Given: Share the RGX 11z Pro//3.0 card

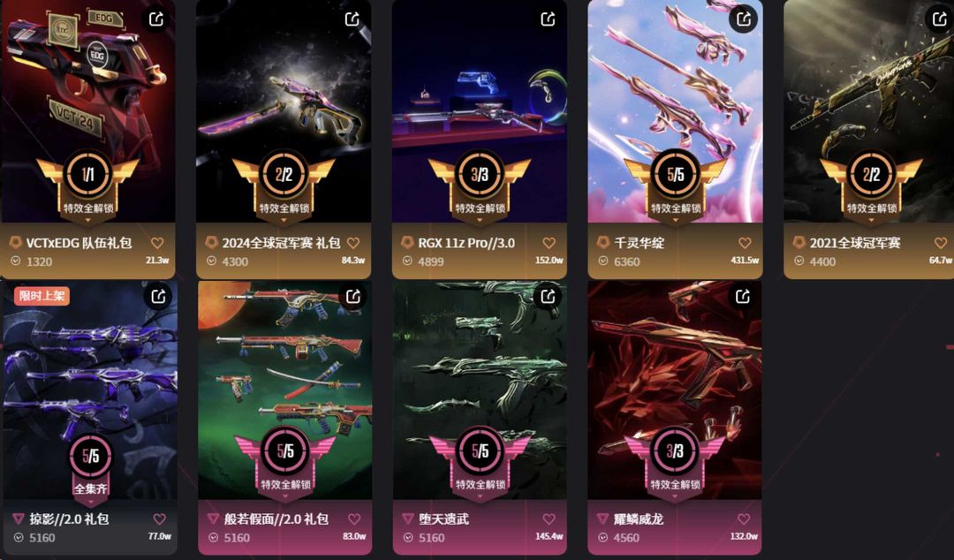Looking at the screenshot, I should click(x=549, y=19).
